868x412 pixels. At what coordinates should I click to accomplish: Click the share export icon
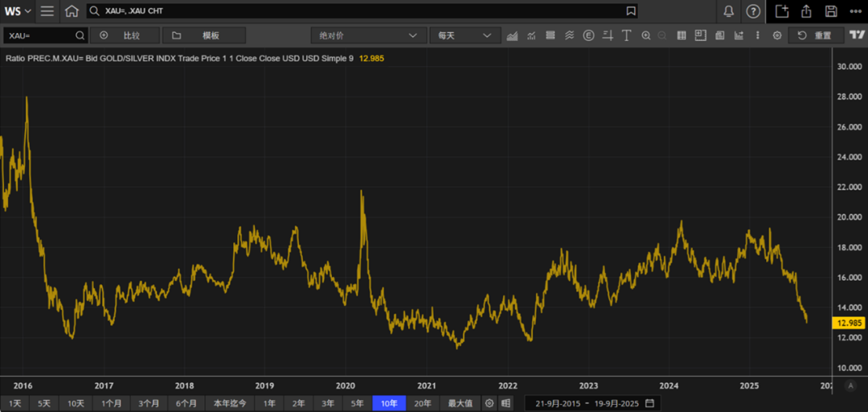(x=806, y=11)
